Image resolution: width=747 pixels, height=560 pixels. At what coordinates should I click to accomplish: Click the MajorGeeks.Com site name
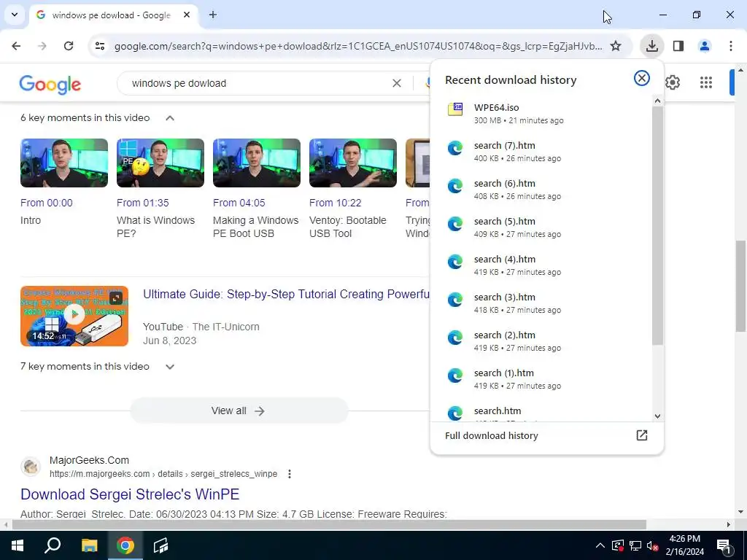click(89, 461)
